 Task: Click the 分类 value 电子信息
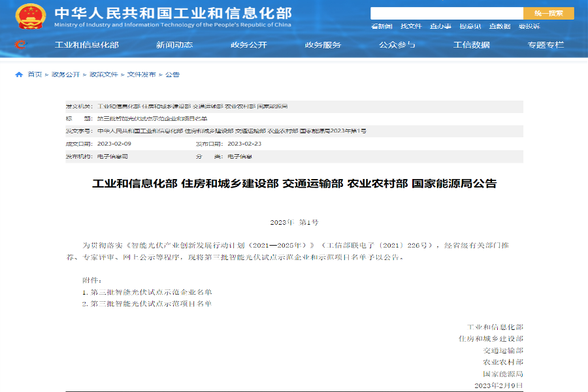(240, 156)
